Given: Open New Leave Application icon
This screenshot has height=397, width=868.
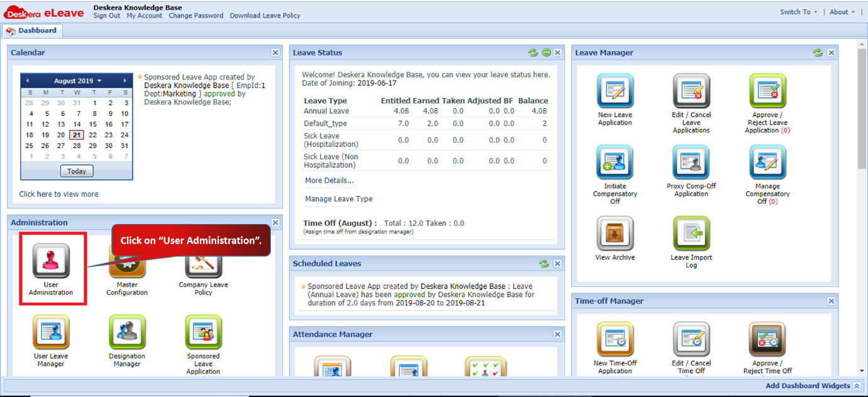Looking at the screenshot, I should point(615,91).
